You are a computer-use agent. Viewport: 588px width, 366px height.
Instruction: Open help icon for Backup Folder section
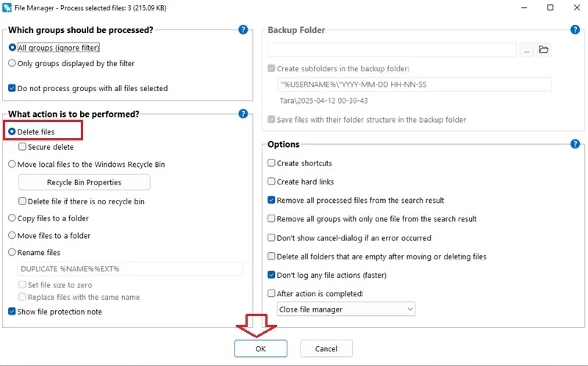[x=575, y=29]
